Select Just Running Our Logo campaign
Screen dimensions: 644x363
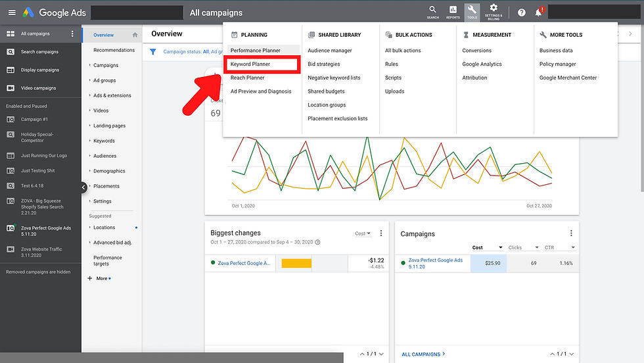point(44,155)
